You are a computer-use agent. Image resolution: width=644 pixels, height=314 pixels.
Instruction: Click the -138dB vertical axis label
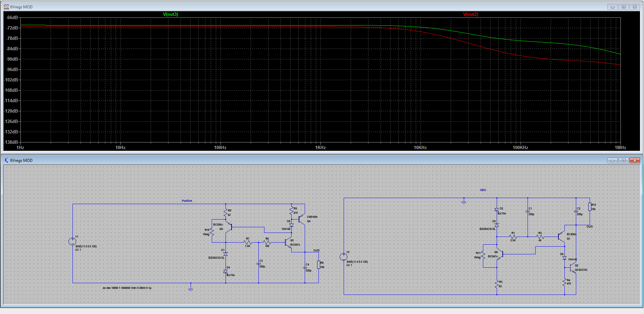coord(11,142)
